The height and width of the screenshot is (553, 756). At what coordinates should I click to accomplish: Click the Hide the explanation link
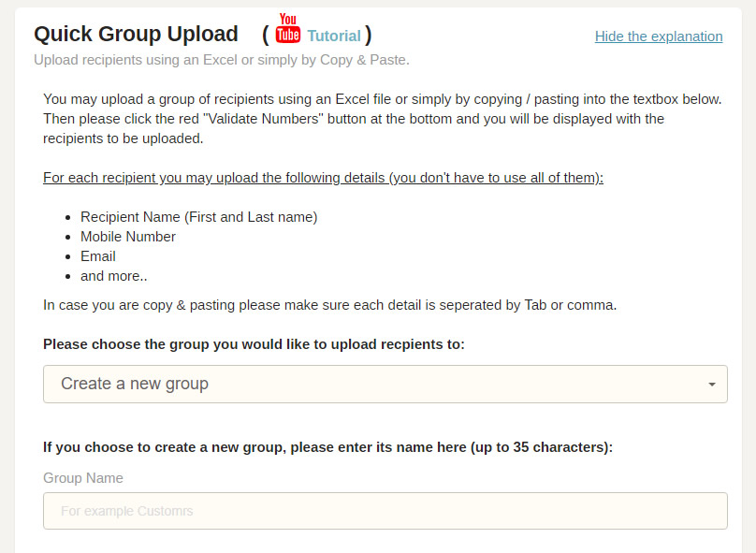click(659, 36)
